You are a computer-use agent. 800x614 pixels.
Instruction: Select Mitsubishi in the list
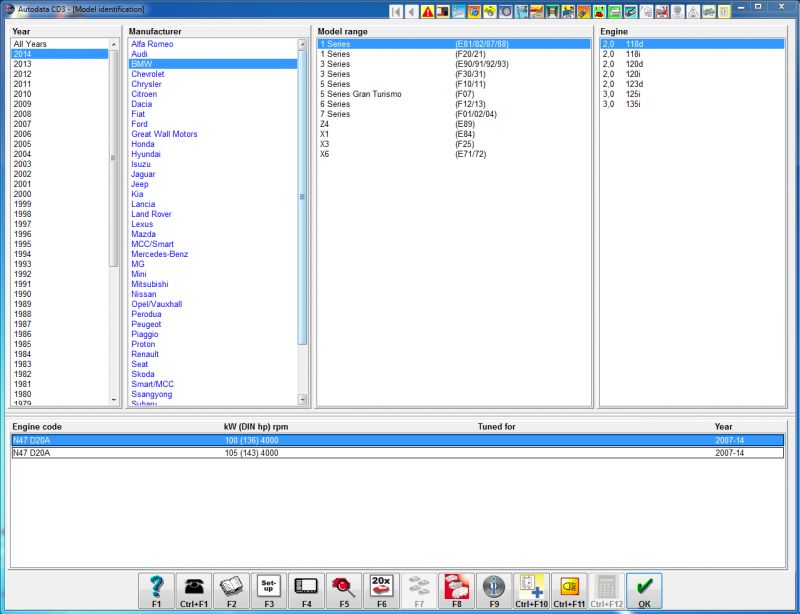point(150,284)
